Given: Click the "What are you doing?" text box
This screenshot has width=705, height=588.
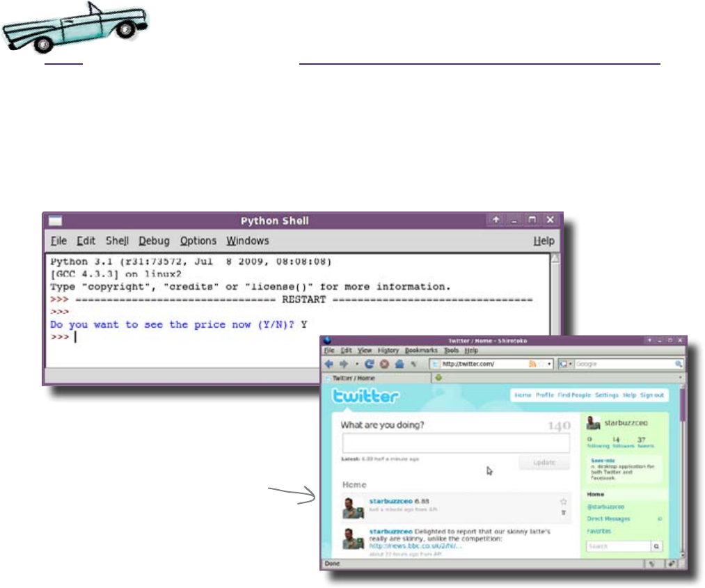Looking at the screenshot, I should (456, 443).
